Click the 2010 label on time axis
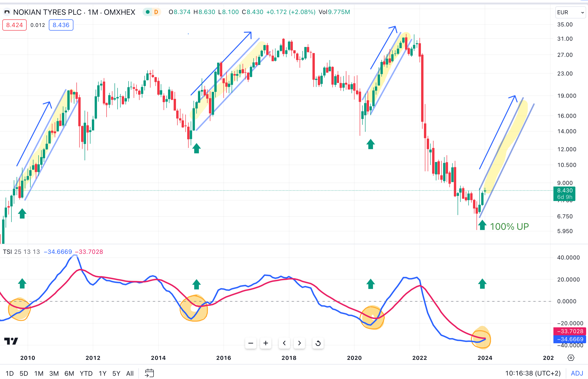588x379 pixels. click(28, 358)
